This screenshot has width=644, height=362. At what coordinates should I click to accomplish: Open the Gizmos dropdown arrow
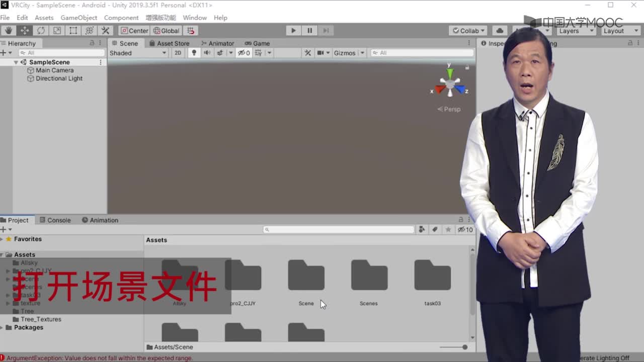coord(362,53)
